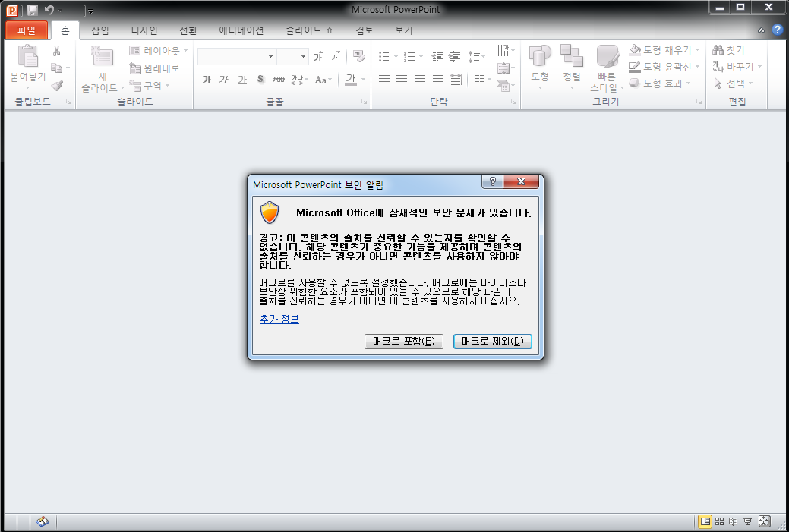789x532 pixels.
Task: Toggle Underline formatting 가
Action: pos(242,80)
